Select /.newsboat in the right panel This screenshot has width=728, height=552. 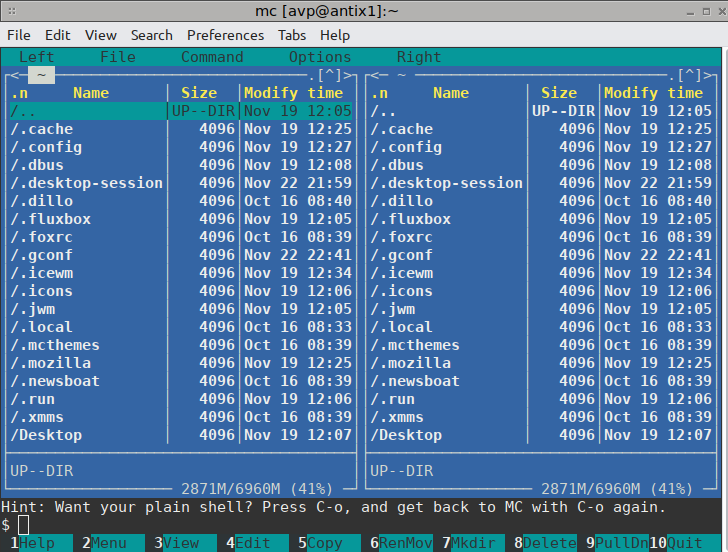[x=541, y=381]
